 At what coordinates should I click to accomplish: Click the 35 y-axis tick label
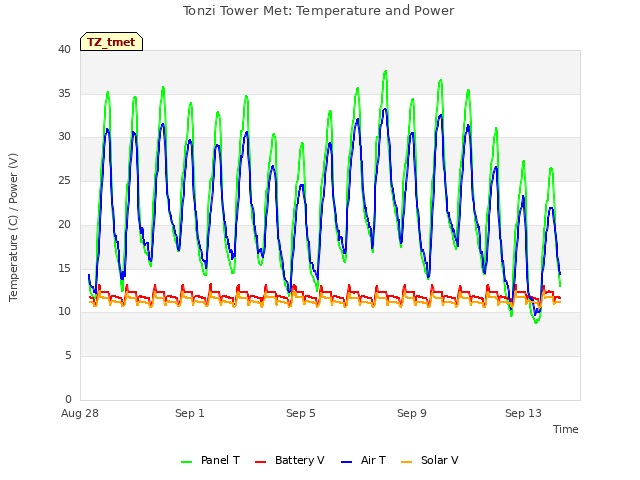click(x=64, y=93)
